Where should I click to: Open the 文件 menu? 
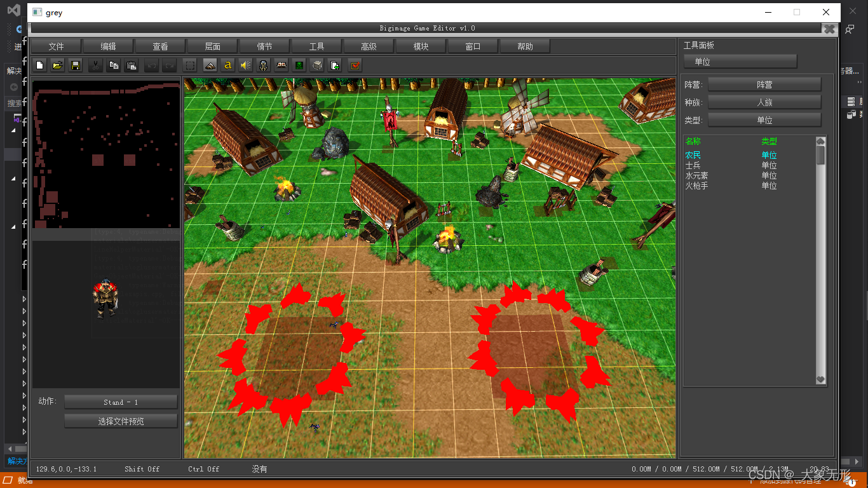click(57, 46)
